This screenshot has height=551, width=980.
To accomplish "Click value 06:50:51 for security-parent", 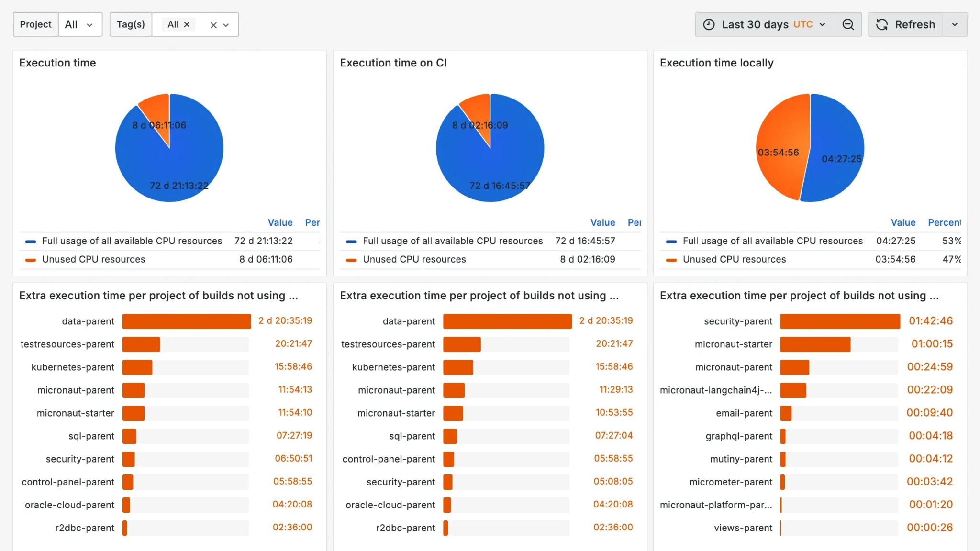I will pyautogui.click(x=293, y=459).
